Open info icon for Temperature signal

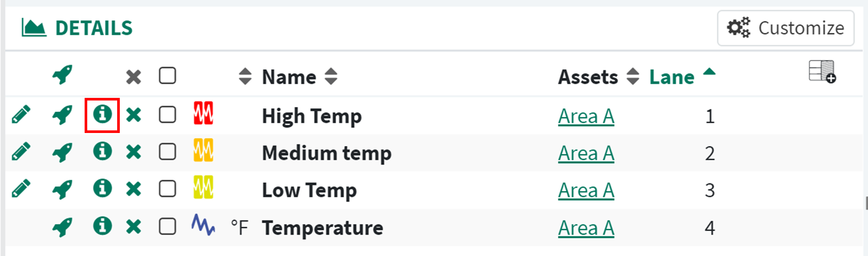(102, 227)
